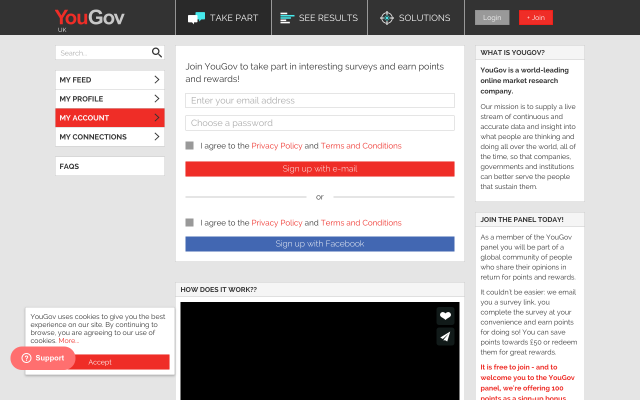The width and height of the screenshot is (640, 400).
Task: Select My Account in sidebar
Action: point(110,118)
